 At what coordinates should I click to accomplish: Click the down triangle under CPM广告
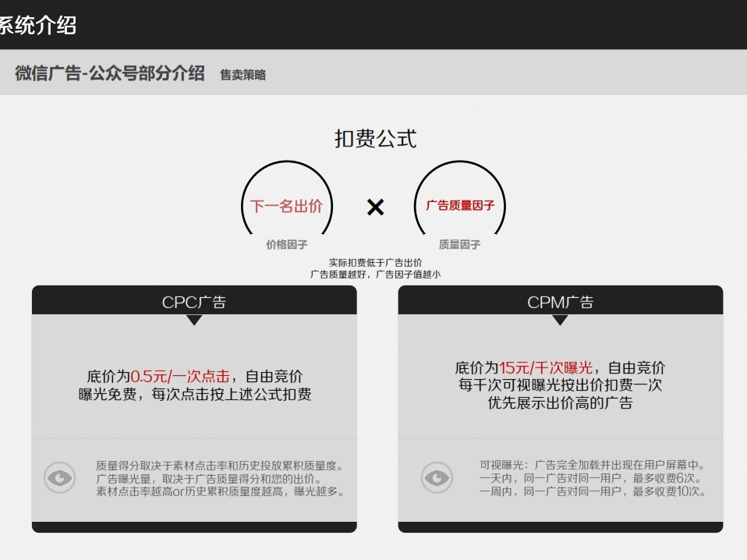click(x=560, y=320)
